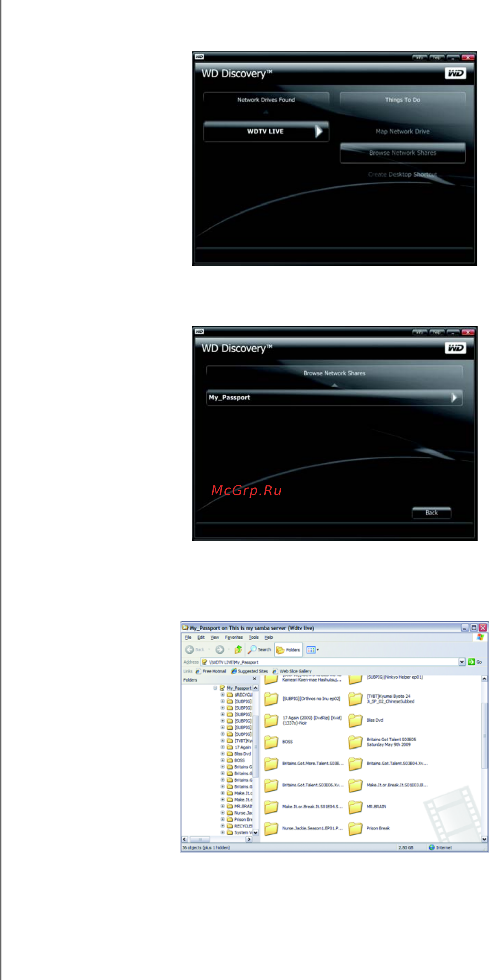
Task: Click Back button in Browse Network Shares window
Action: [x=432, y=513]
